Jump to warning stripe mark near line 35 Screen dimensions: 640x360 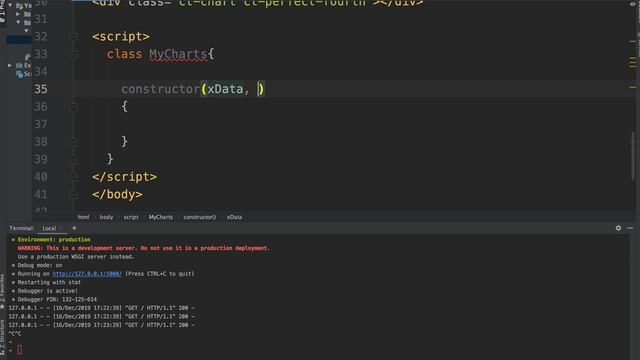click(632, 87)
